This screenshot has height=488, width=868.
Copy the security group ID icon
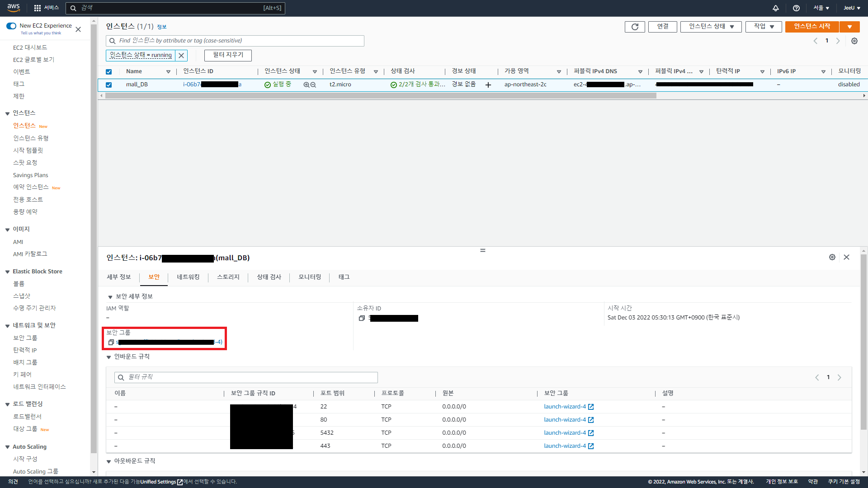[111, 343]
